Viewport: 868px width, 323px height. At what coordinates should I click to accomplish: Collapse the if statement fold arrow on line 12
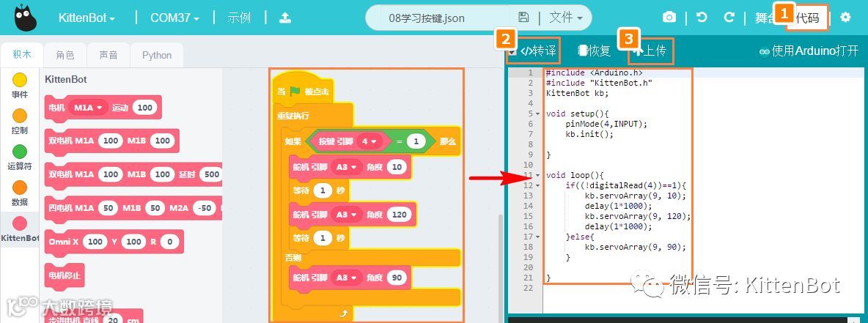pos(539,185)
